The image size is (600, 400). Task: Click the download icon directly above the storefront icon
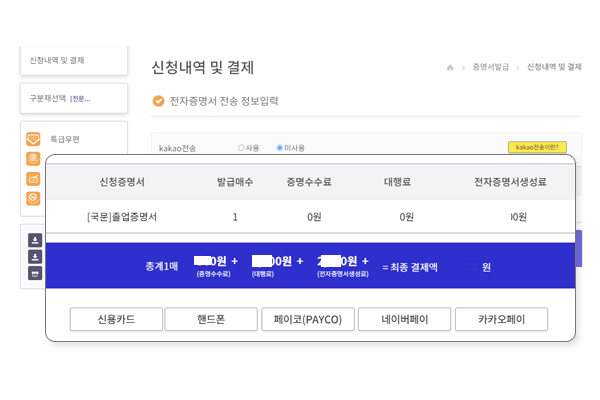coord(35,256)
